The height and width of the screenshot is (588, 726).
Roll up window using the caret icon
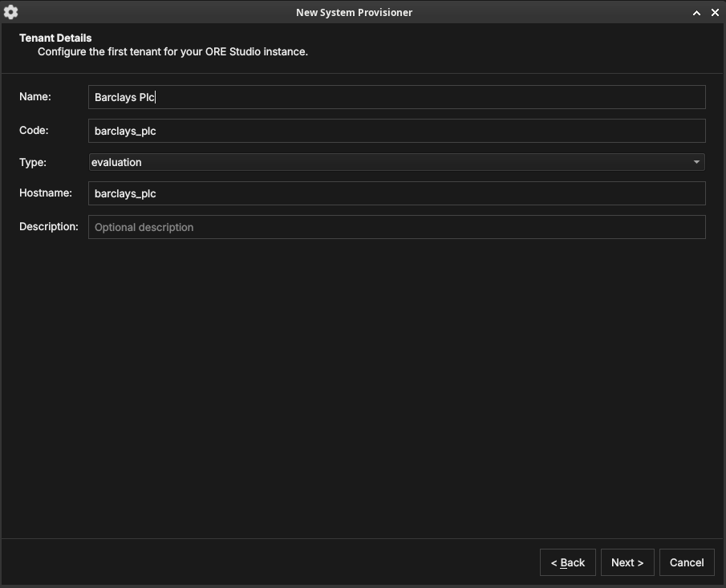(x=696, y=13)
